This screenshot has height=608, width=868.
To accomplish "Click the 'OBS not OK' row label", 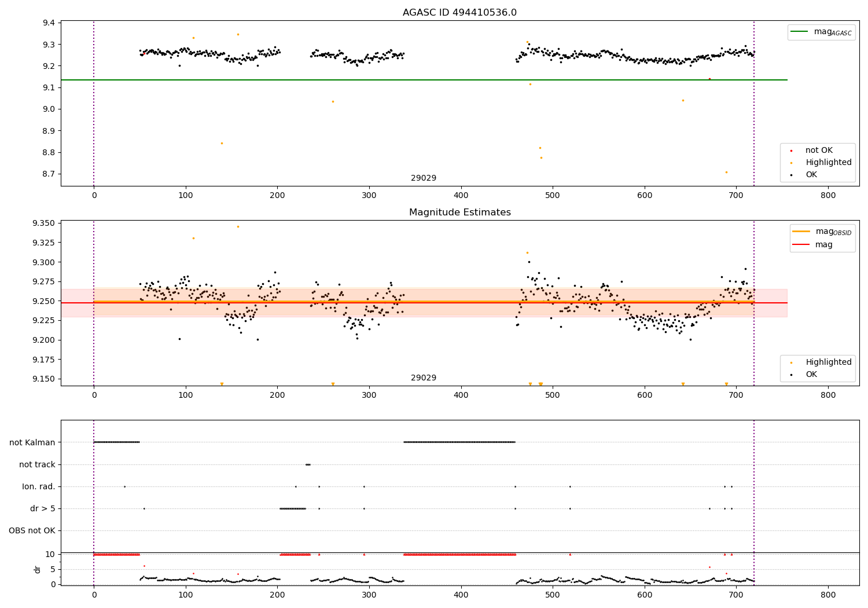I will (32, 530).
